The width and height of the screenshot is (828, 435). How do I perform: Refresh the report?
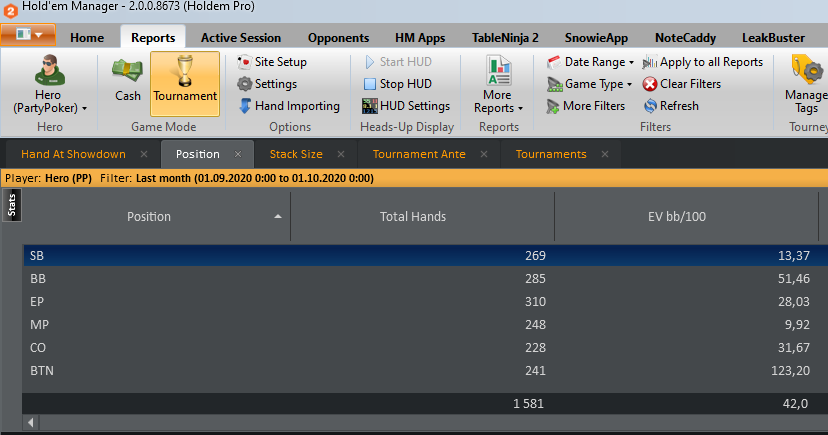pyautogui.click(x=671, y=106)
